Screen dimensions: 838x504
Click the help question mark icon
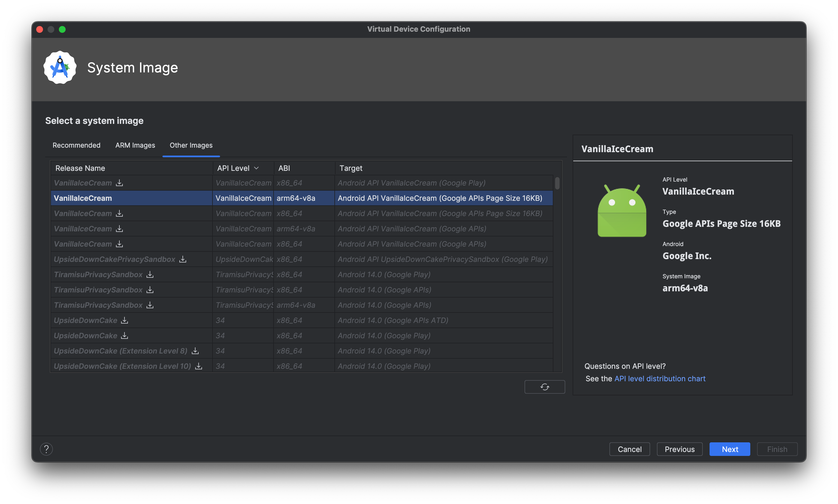[47, 449]
